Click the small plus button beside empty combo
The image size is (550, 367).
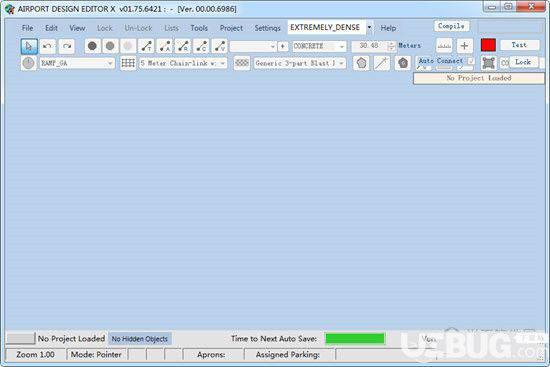[x=283, y=46]
